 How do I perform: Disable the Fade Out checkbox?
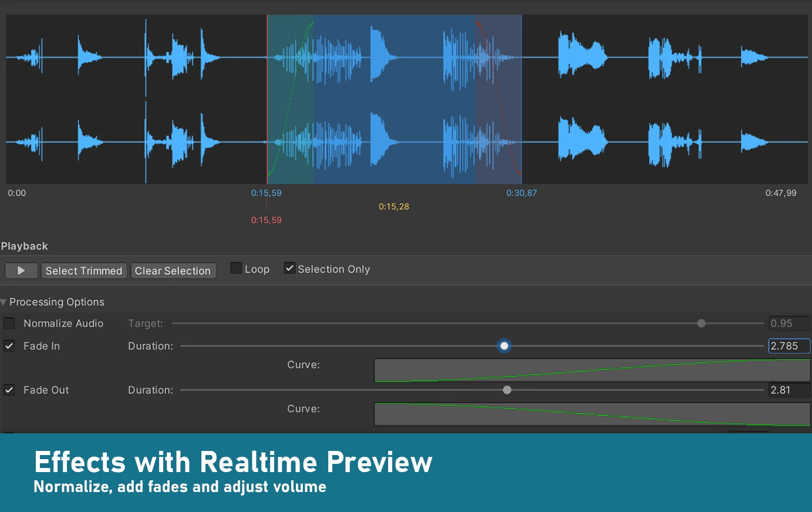pyautogui.click(x=9, y=390)
